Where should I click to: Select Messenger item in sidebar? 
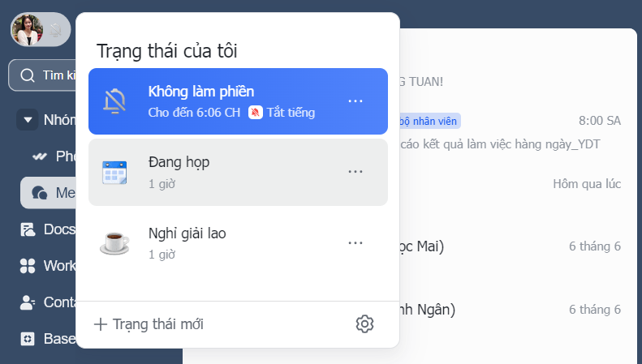[x=49, y=193]
